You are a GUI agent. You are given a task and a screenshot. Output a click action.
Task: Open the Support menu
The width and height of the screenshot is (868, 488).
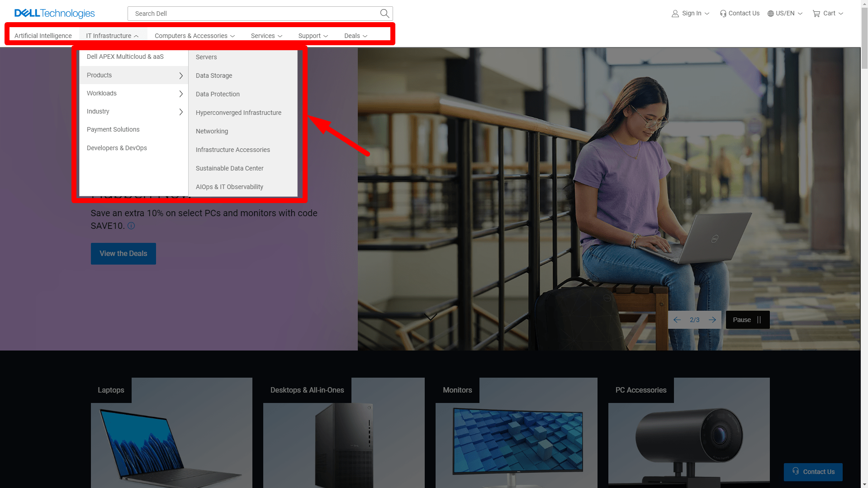tap(313, 36)
